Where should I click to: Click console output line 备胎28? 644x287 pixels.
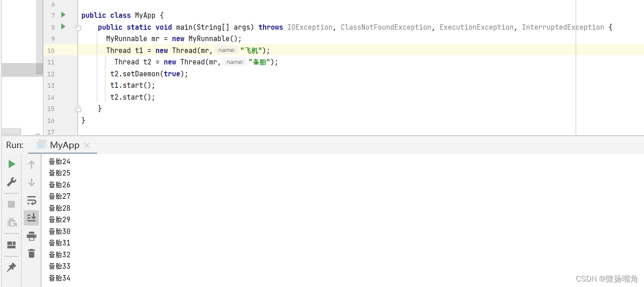pyautogui.click(x=59, y=208)
